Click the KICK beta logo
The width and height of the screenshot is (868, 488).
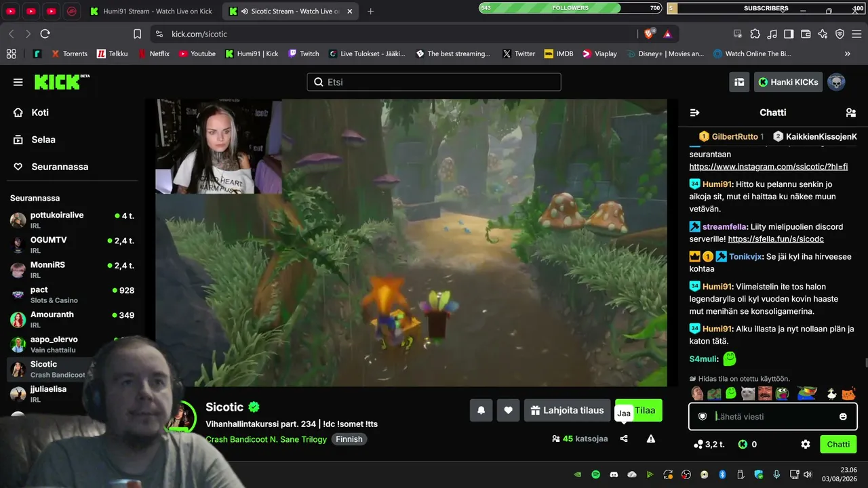coord(62,82)
